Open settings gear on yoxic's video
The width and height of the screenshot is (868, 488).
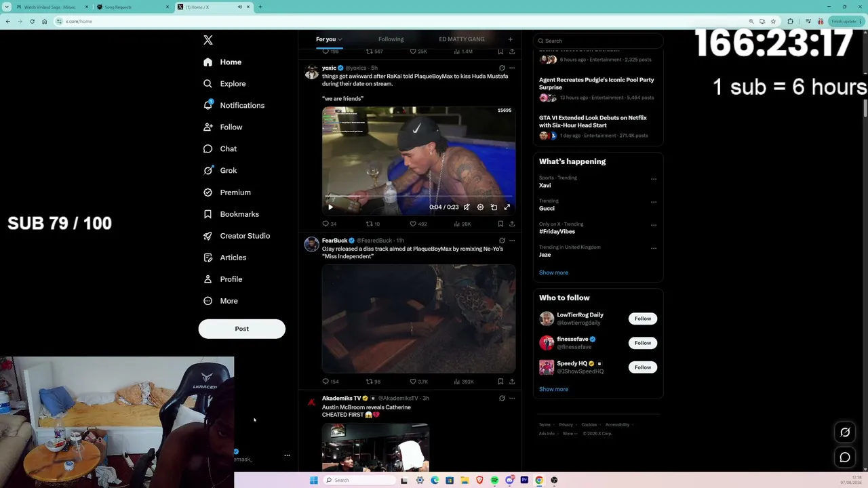tap(480, 207)
